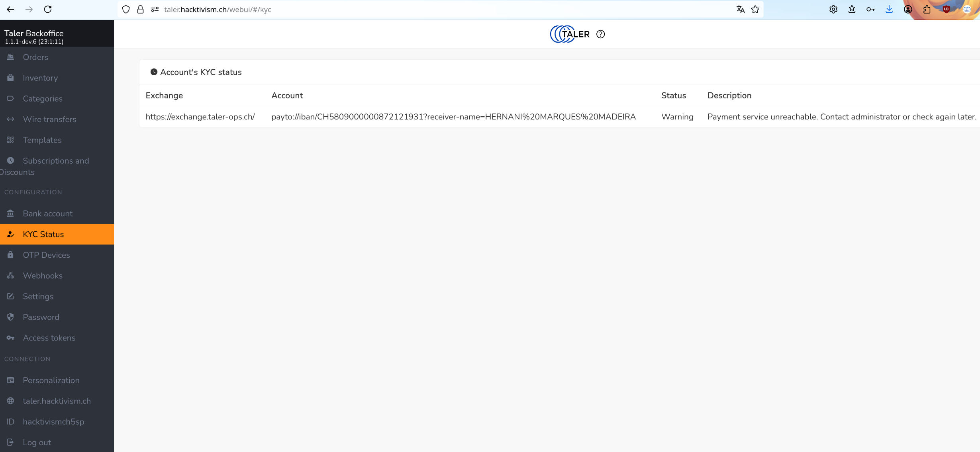980x452 pixels.
Task: Select KYC Status in the sidebar
Action: 57,234
